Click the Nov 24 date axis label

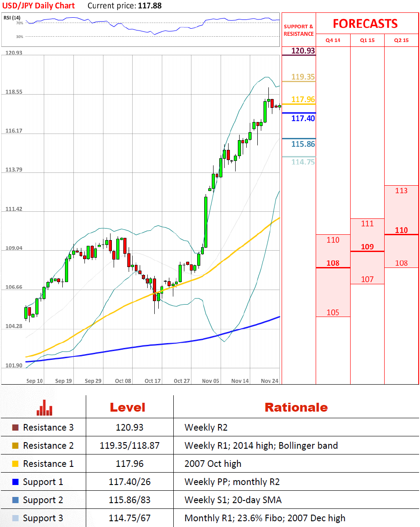point(270,381)
